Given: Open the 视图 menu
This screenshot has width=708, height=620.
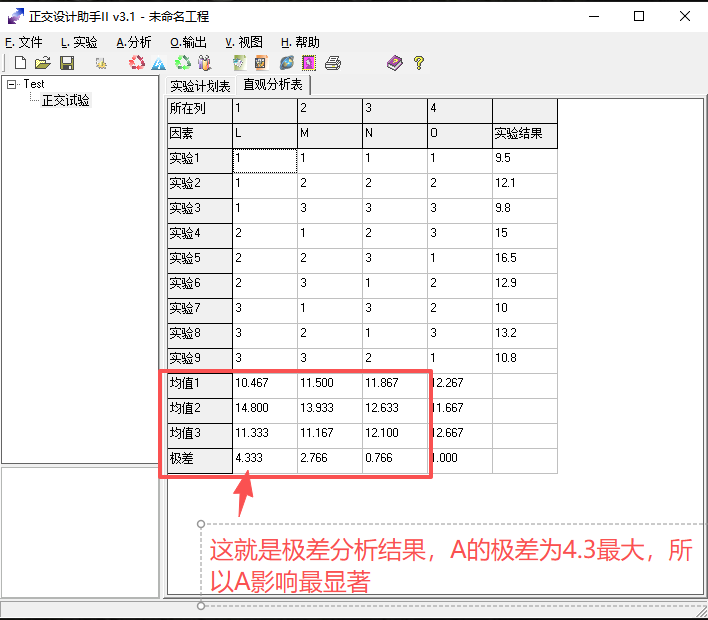Looking at the screenshot, I should (244, 42).
